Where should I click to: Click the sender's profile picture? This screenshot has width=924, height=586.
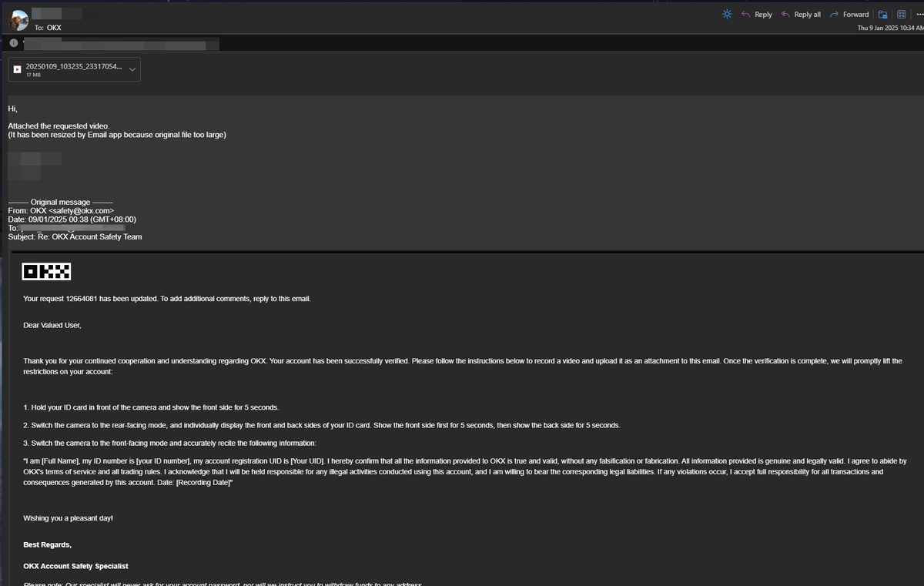[19, 21]
